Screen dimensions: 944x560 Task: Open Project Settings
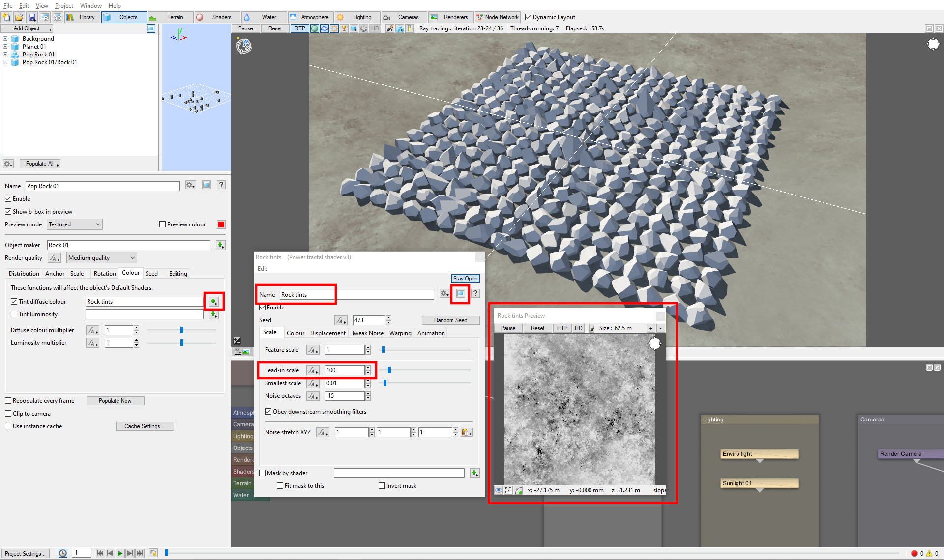[25, 553]
